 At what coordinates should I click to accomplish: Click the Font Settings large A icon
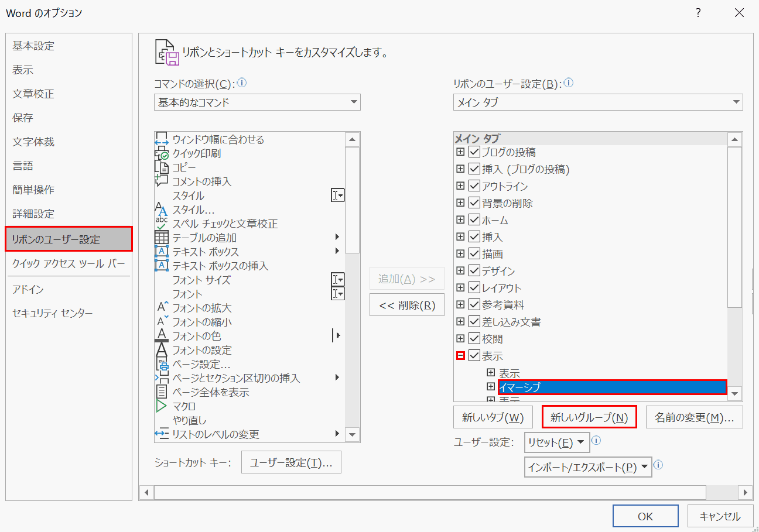pyautogui.click(x=161, y=350)
